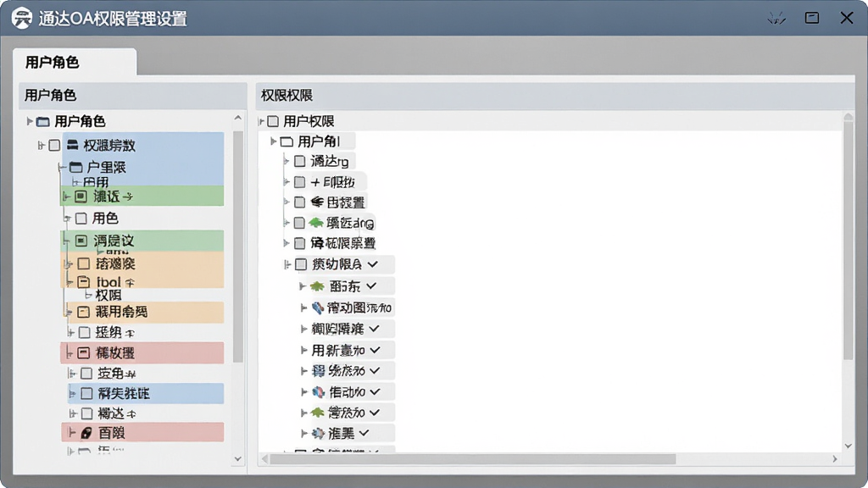Tick the checkbox in the + 印 row

(x=299, y=182)
